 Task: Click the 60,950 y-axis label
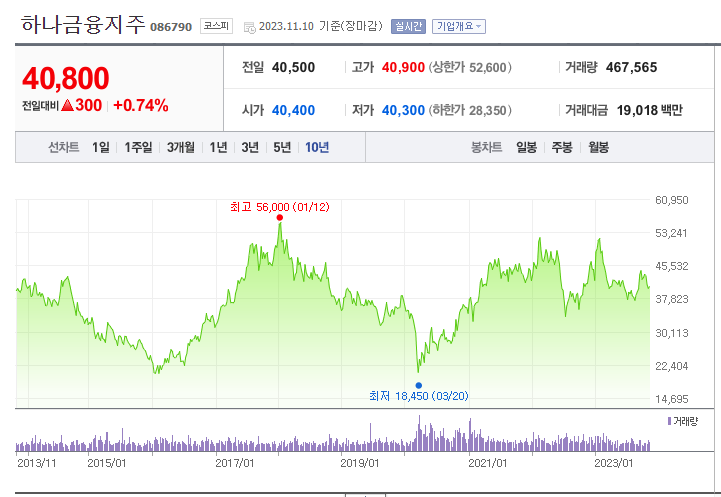[x=672, y=200]
